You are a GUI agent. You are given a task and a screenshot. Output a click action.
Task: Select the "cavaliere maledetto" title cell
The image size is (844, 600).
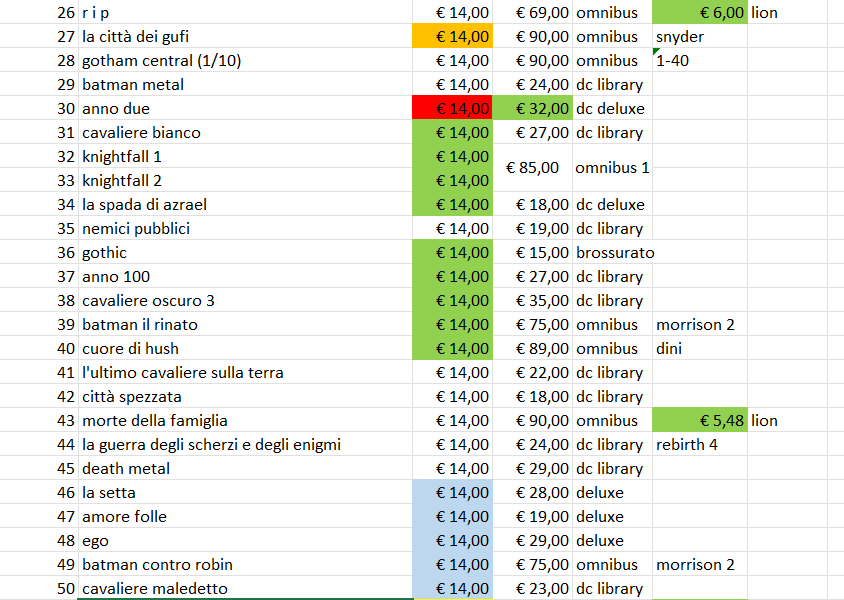[x=245, y=588]
